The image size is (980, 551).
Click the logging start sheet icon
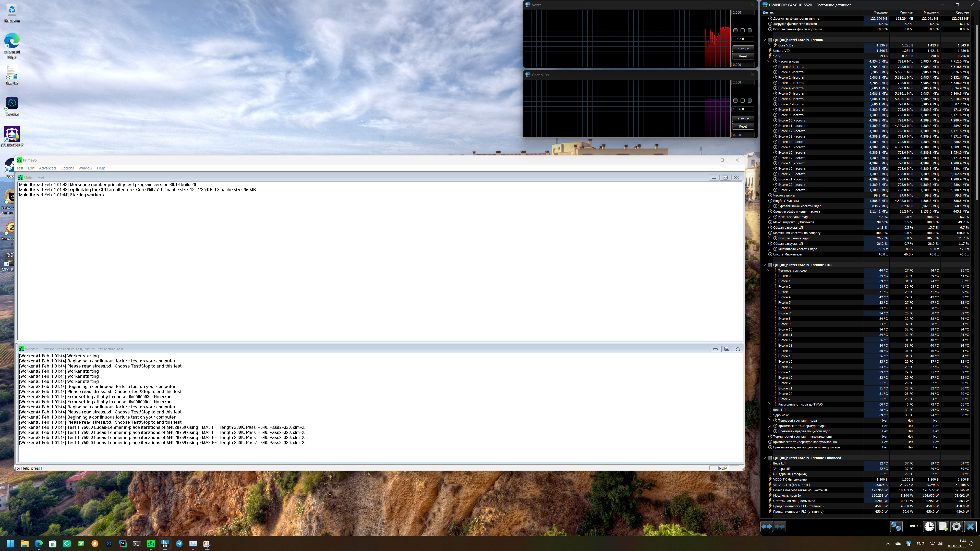943,526
